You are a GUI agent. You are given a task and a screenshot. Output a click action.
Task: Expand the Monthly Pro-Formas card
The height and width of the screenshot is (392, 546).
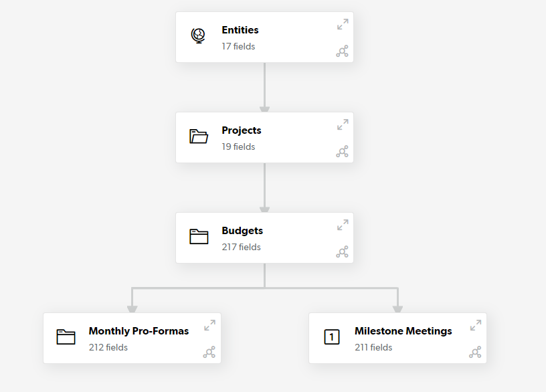coord(209,325)
